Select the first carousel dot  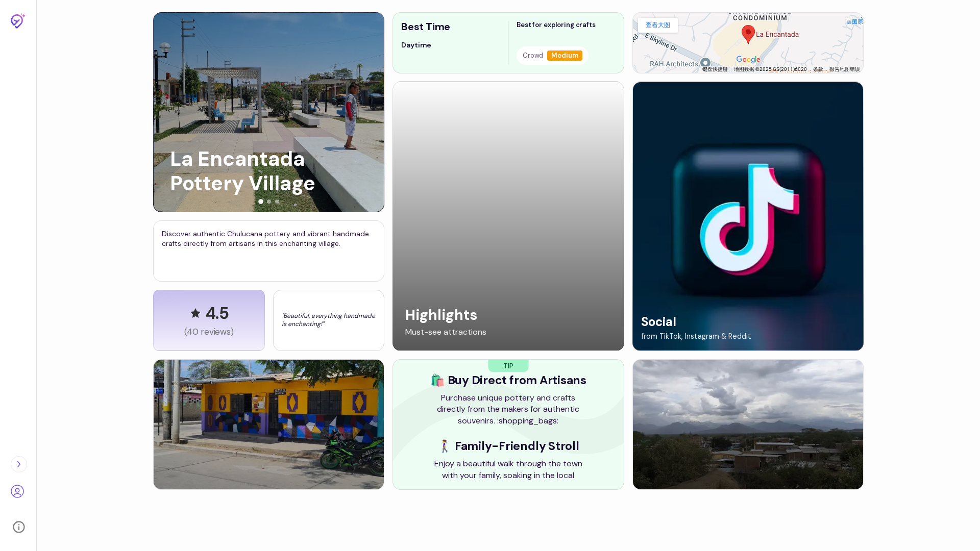coord(261,202)
